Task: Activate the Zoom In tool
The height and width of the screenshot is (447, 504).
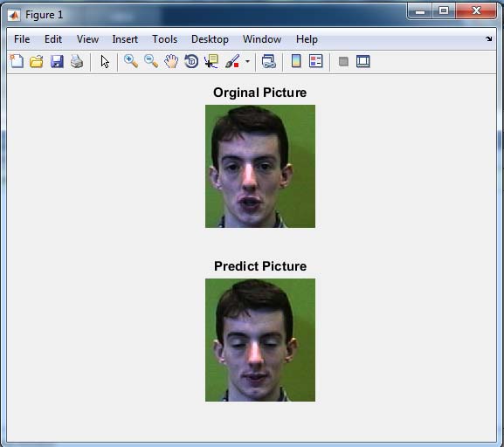Action: [x=131, y=61]
